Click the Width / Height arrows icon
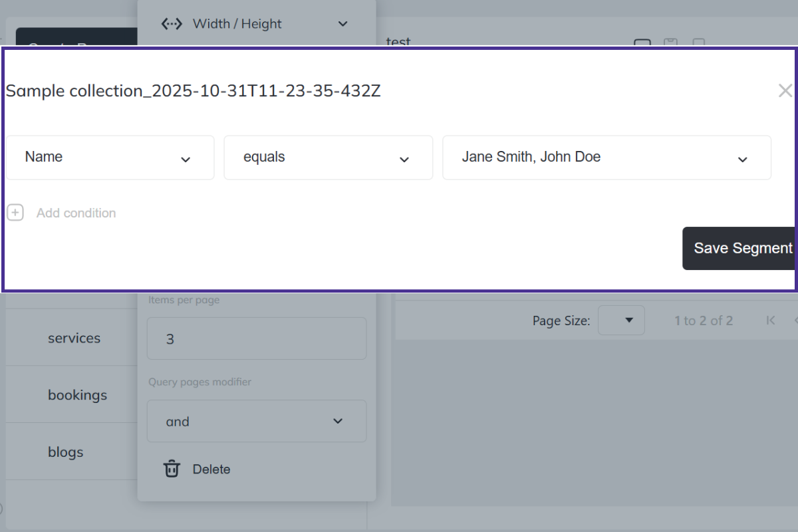798x532 pixels. pyautogui.click(x=172, y=24)
